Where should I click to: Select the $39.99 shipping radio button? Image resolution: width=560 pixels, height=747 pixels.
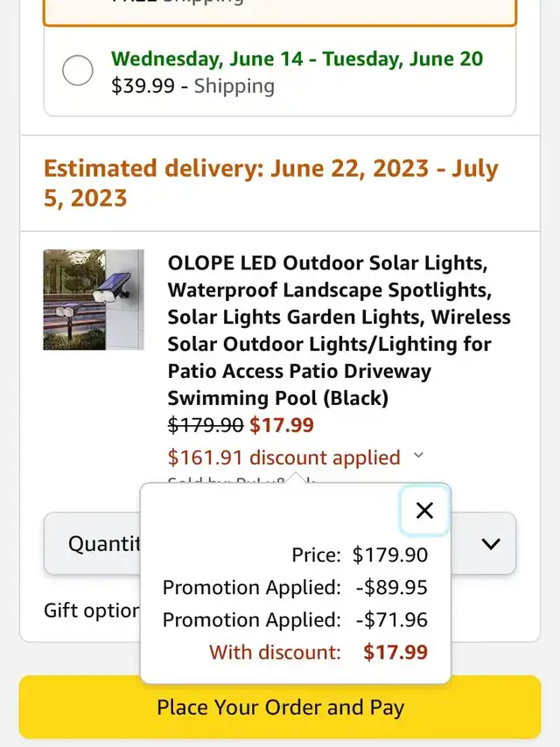pos(78,71)
